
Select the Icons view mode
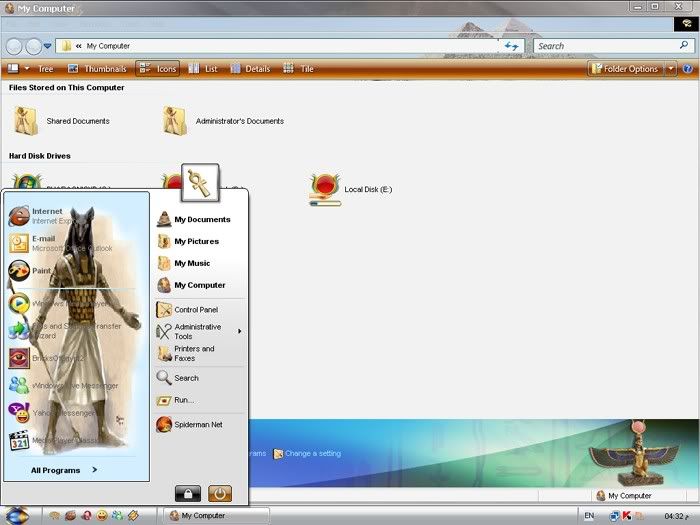[x=158, y=69]
